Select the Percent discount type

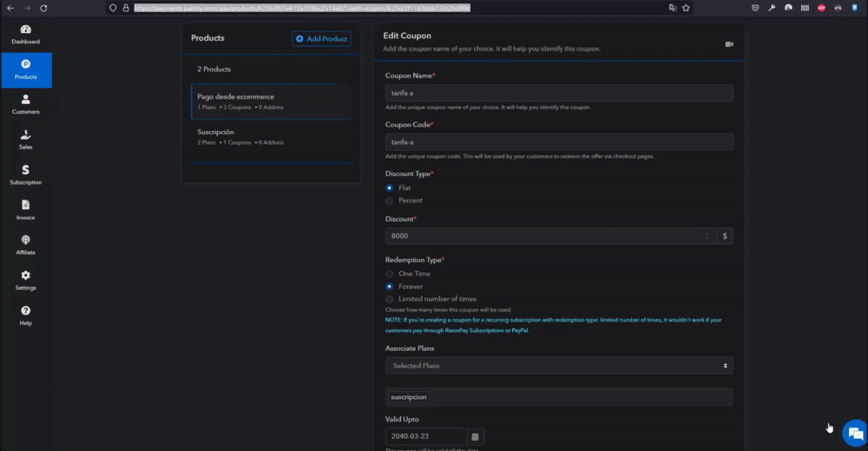click(x=390, y=200)
